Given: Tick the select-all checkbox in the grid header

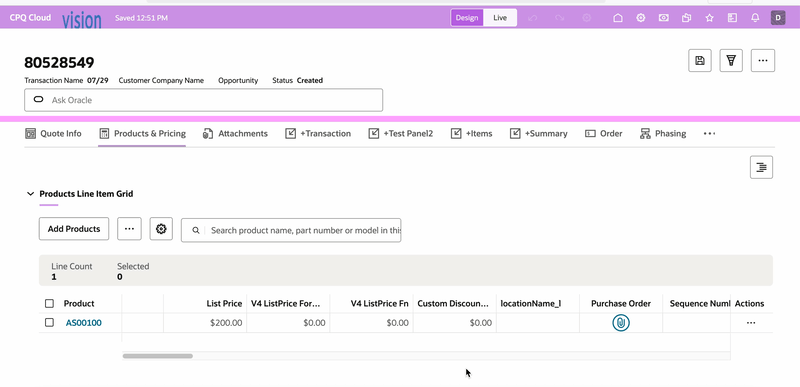Looking at the screenshot, I should pos(49,303).
